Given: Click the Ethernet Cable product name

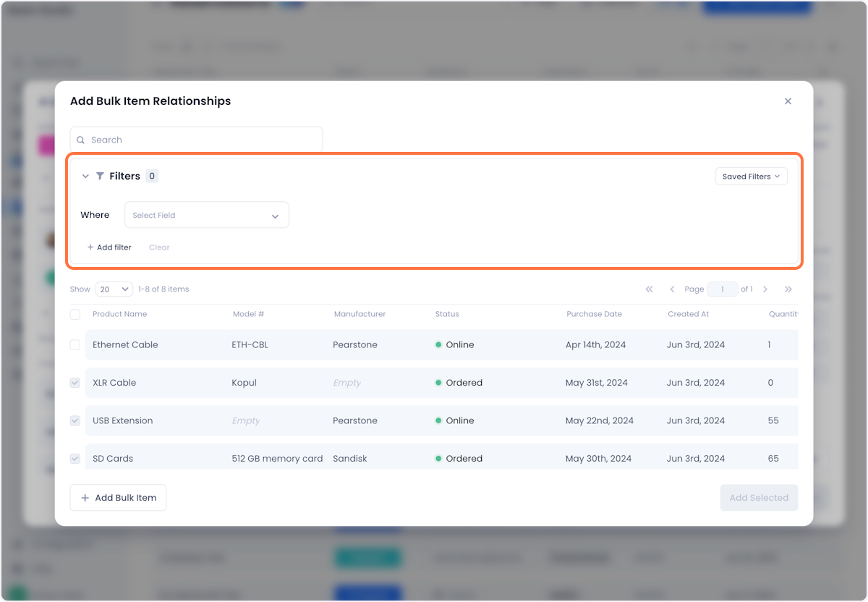Looking at the screenshot, I should [x=125, y=345].
